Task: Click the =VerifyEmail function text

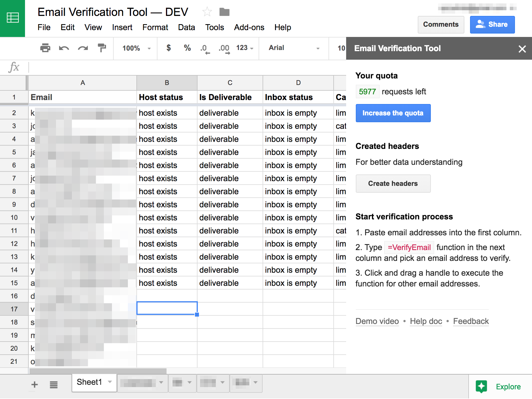Action: point(409,247)
